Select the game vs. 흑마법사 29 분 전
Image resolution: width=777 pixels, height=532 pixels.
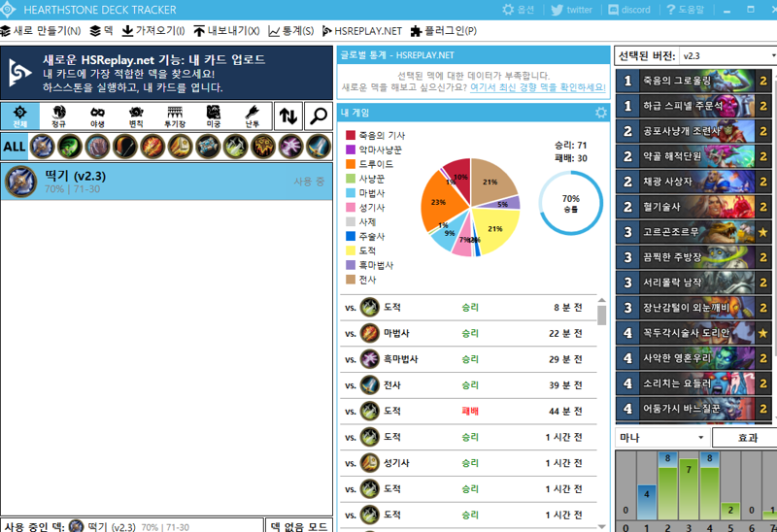point(468,359)
